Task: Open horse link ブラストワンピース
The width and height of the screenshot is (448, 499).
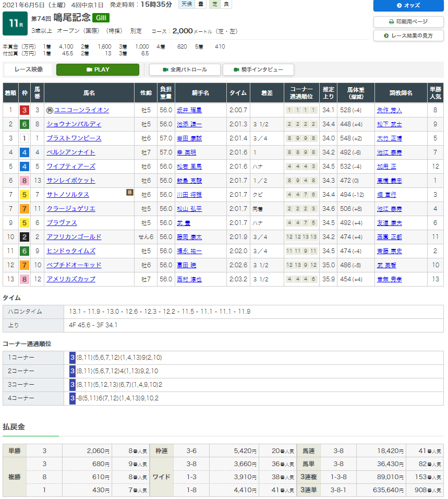Action: tap(74, 138)
